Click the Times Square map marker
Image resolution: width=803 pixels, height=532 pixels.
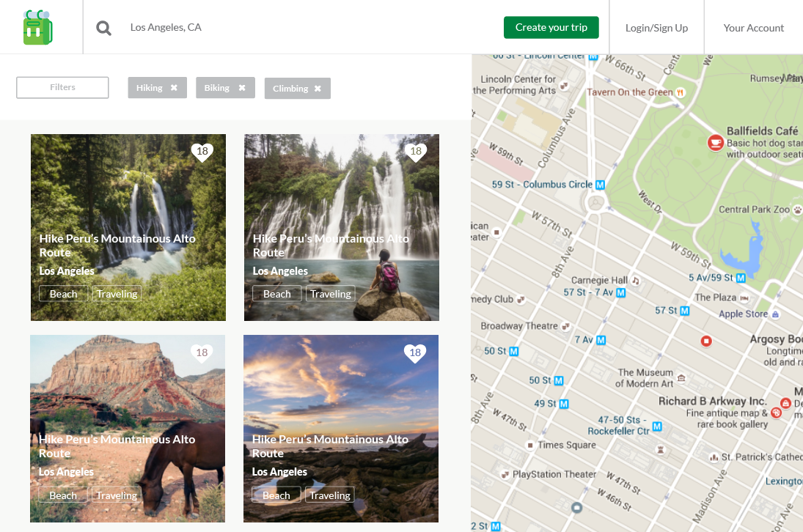tap(530, 445)
